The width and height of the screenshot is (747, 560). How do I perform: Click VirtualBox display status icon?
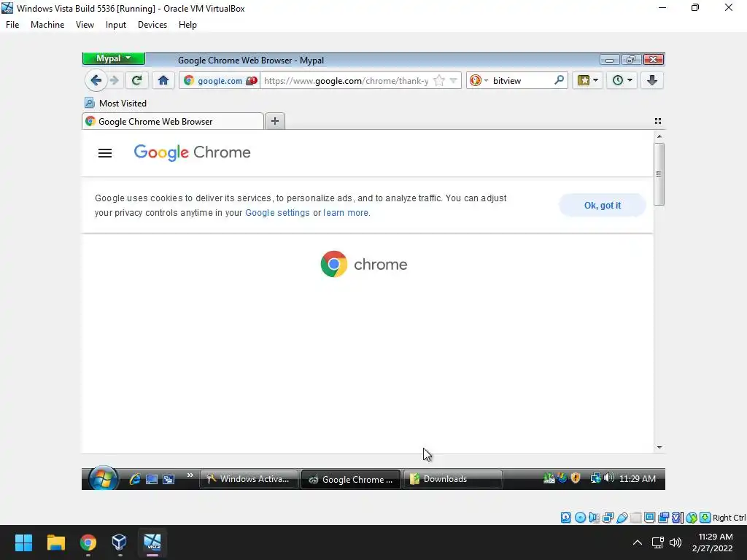(649, 518)
